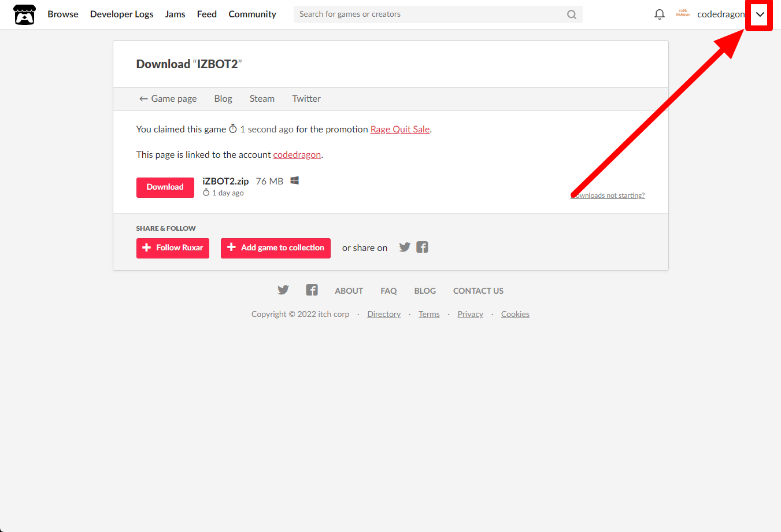Image resolution: width=781 pixels, height=532 pixels.
Task: Click the Follow Ruxar button
Action: coord(173,248)
